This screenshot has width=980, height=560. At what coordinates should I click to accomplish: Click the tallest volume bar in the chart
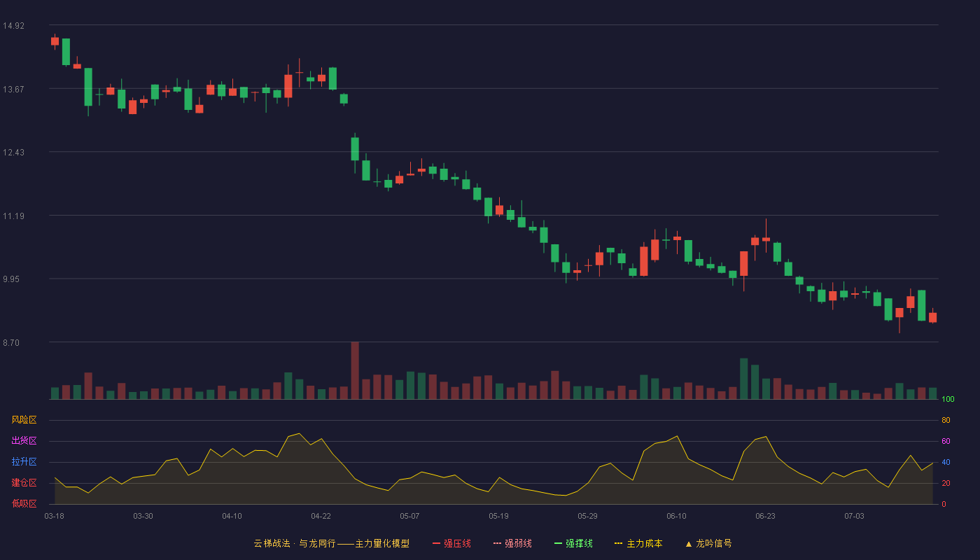coord(355,370)
